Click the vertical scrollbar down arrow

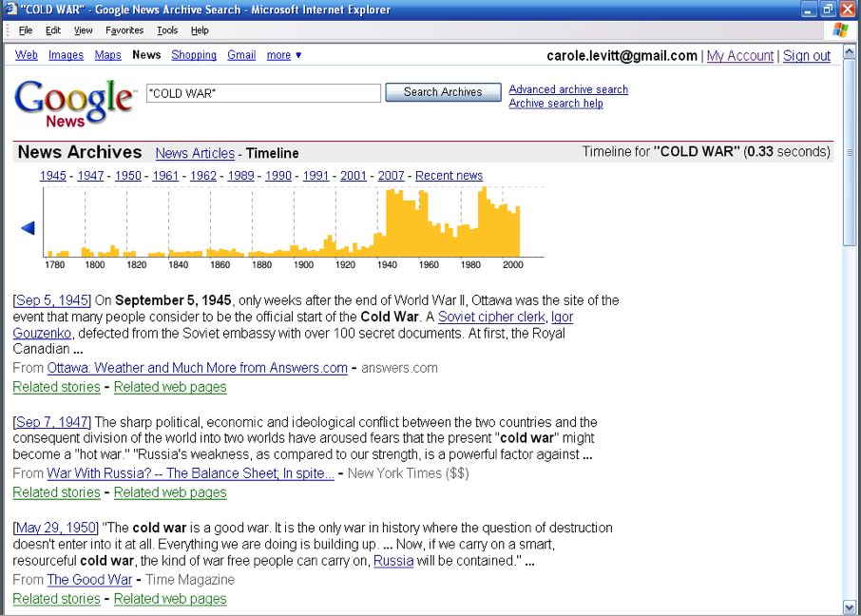tap(849, 607)
